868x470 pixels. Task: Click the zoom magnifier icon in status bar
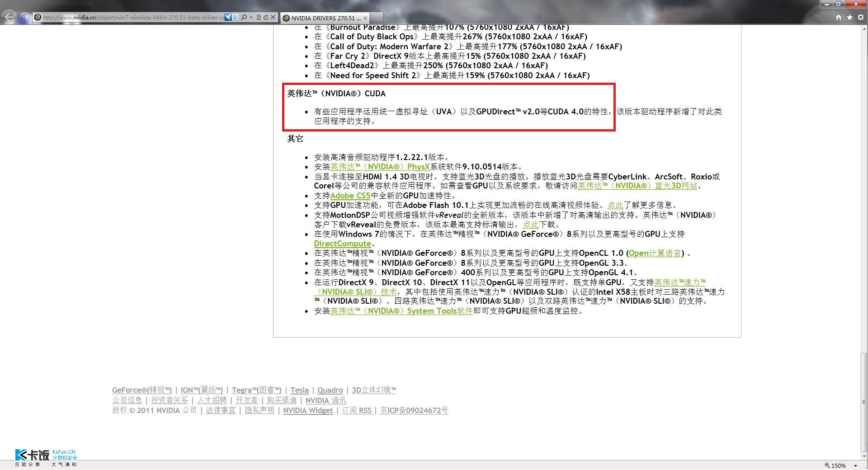[827, 465]
